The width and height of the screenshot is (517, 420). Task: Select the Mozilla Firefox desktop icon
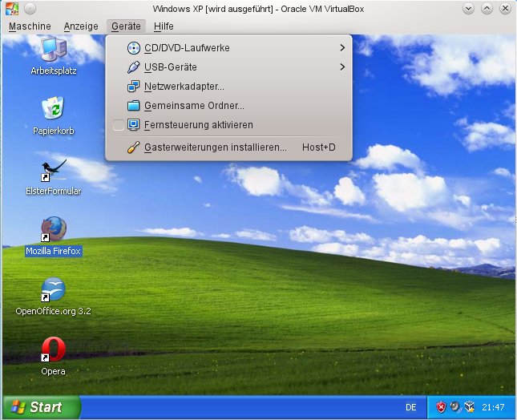(x=54, y=228)
